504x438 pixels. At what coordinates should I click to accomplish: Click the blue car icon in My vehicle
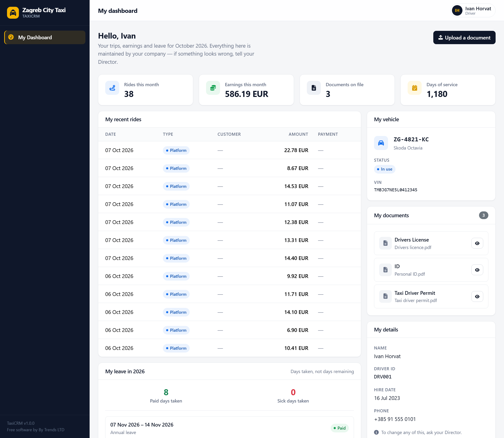(x=381, y=143)
